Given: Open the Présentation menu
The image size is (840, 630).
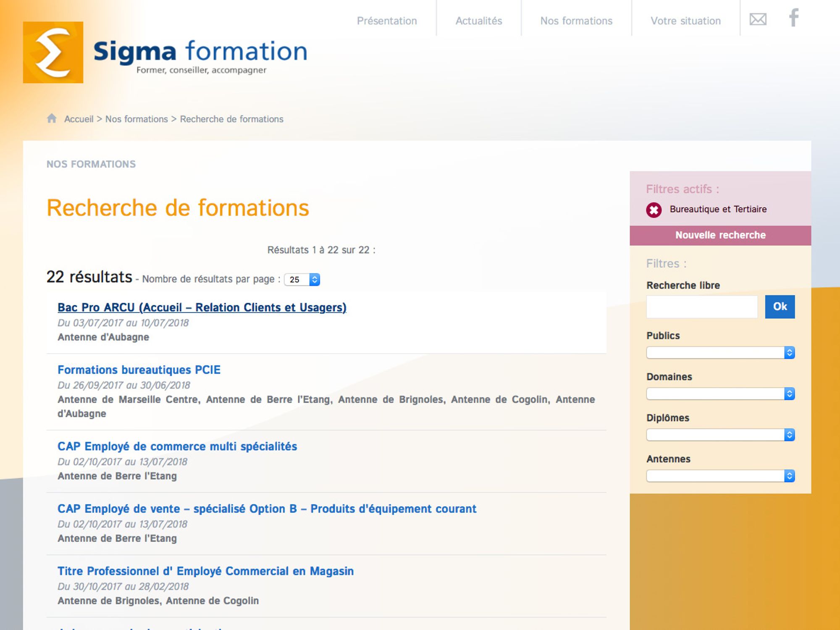Looking at the screenshot, I should click(387, 21).
